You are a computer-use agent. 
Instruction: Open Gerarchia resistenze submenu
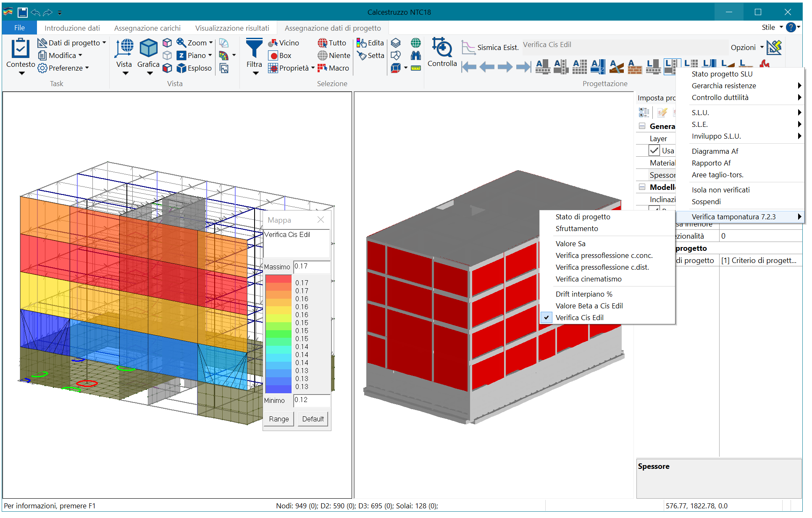coord(740,86)
